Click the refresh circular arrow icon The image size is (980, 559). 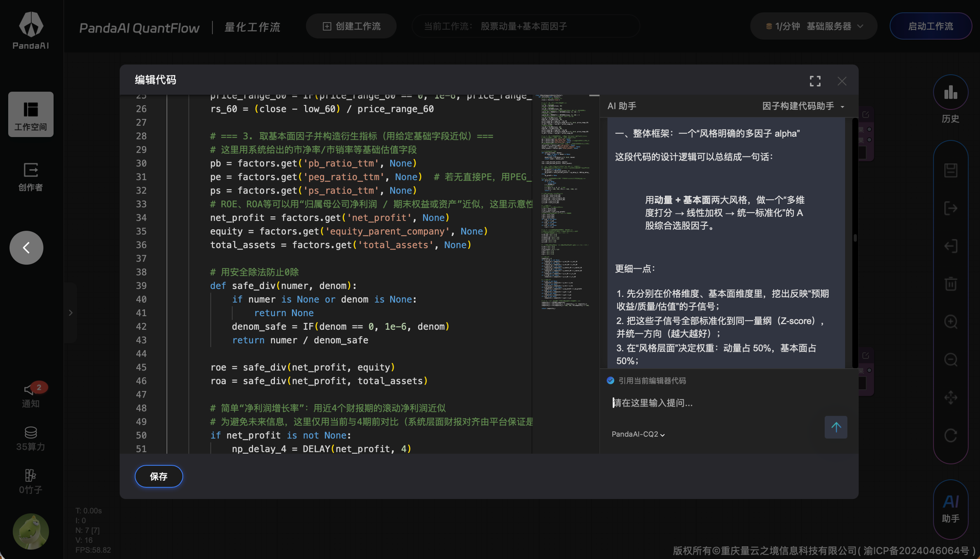coord(951,435)
